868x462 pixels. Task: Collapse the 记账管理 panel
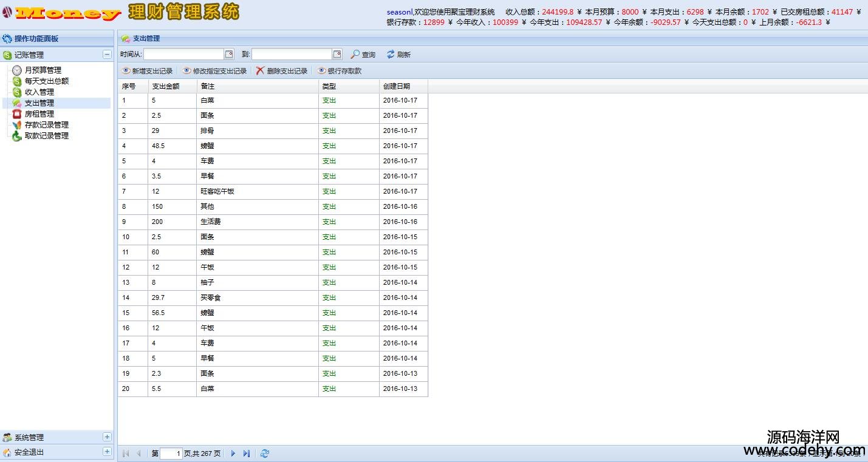107,55
